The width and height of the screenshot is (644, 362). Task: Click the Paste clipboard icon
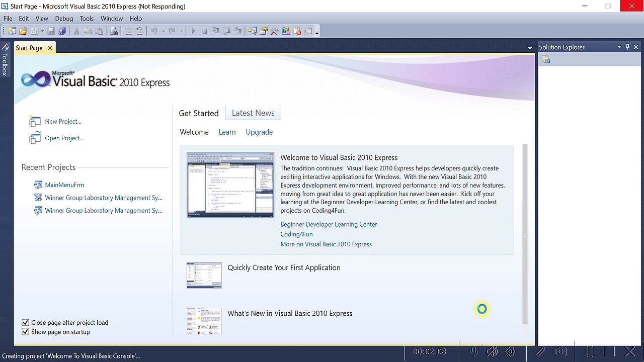pos(99,31)
